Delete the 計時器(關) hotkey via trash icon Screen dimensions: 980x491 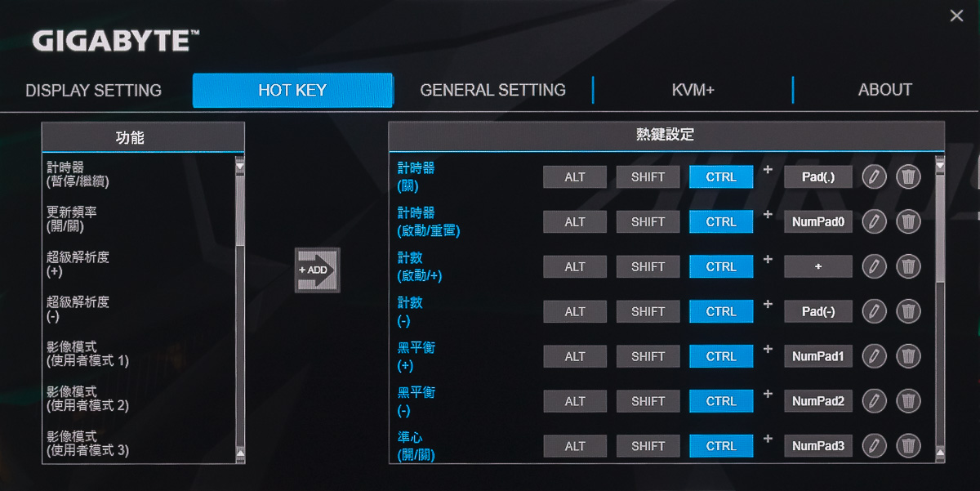point(908,176)
